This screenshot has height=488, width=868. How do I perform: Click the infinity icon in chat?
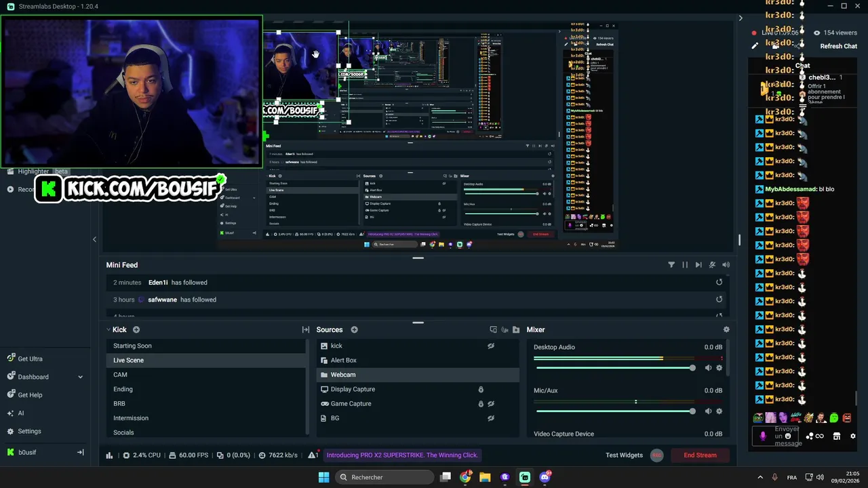click(819, 436)
